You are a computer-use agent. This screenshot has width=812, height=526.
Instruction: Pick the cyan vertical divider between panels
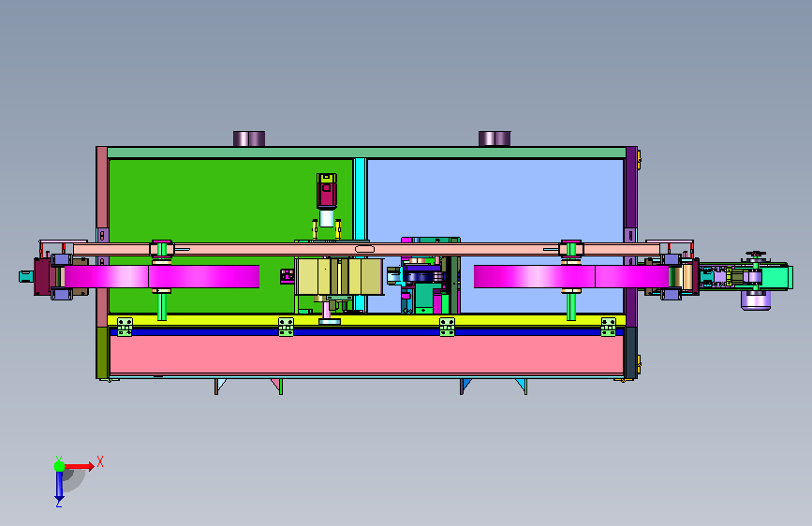tap(360, 199)
